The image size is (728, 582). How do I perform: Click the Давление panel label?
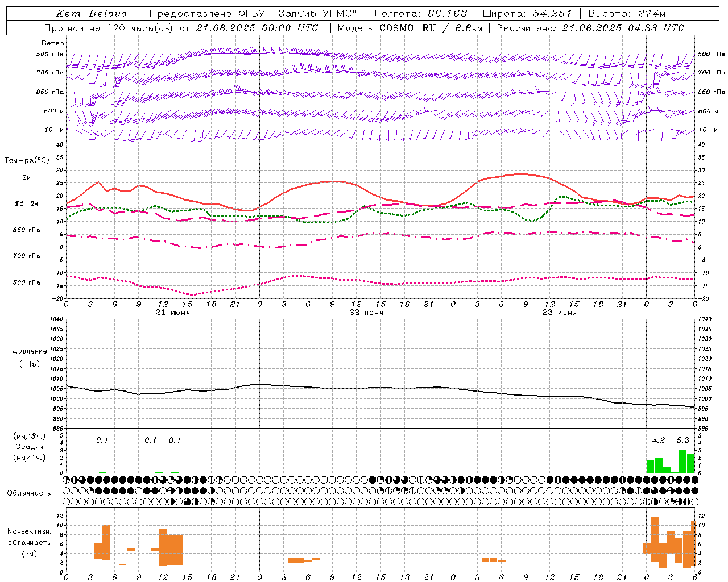click(29, 351)
